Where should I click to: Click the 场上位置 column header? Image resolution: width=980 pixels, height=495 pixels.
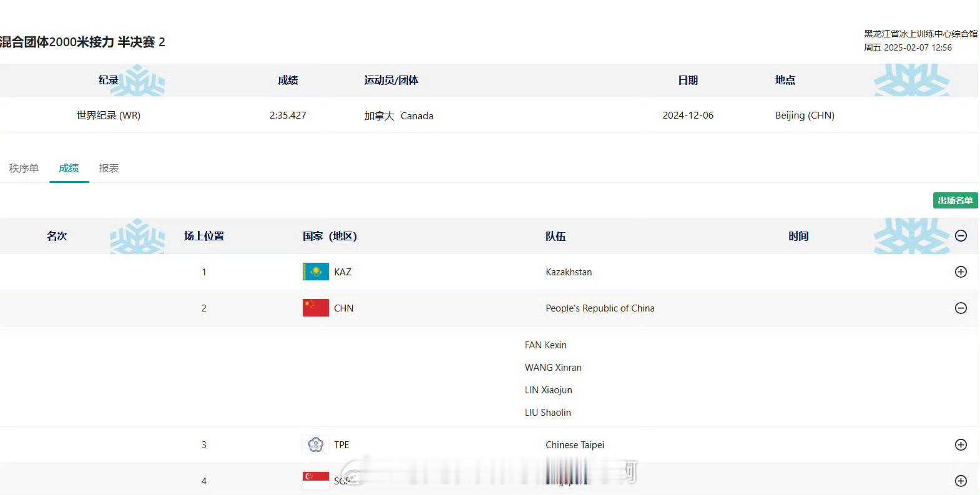coord(204,236)
